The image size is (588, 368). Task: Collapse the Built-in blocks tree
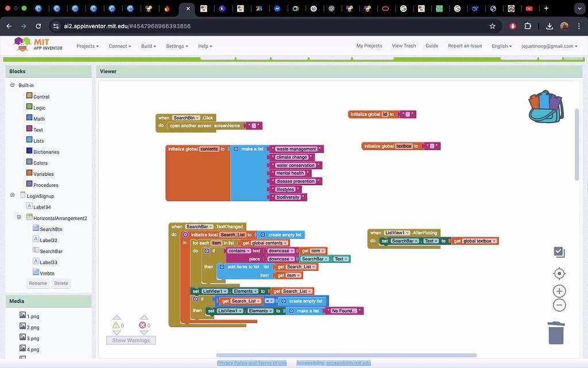(x=13, y=85)
